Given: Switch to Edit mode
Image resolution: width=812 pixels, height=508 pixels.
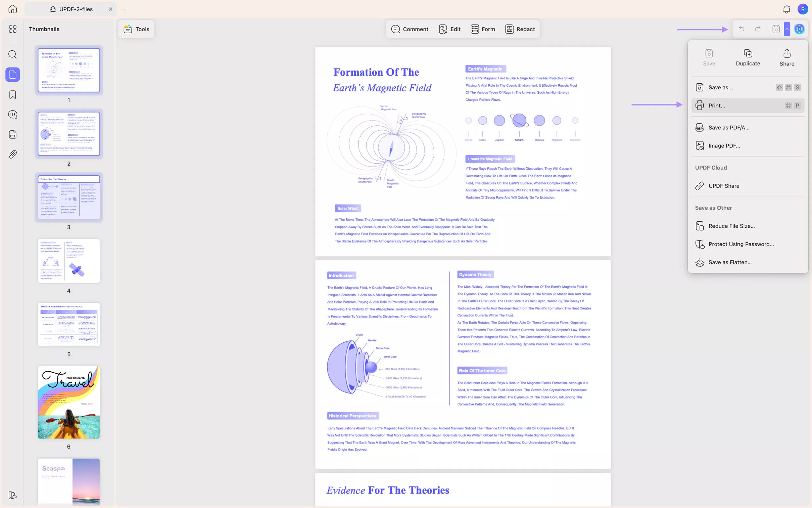Looking at the screenshot, I should [450, 29].
